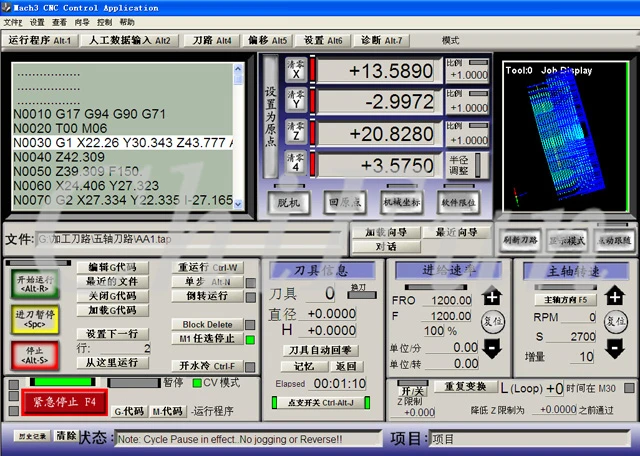Zero axis 4 with 清零 4 button
Screen dimensions: 640x456
tap(296, 163)
